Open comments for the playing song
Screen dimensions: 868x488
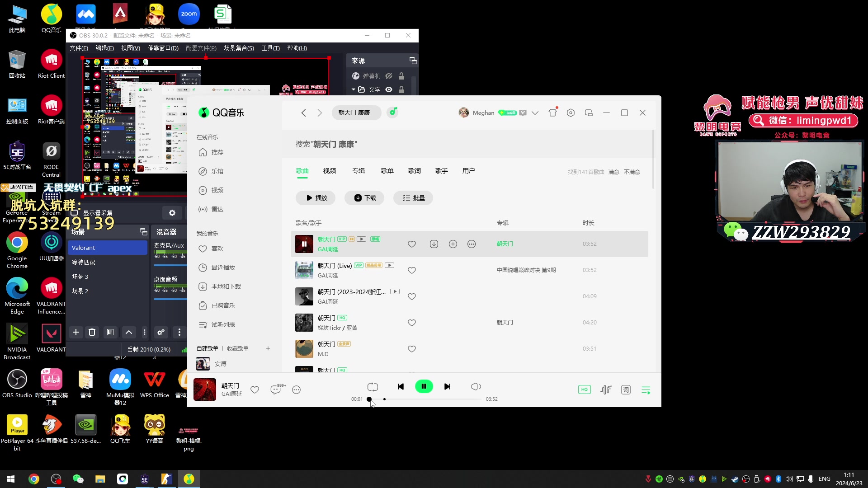pos(277,389)
